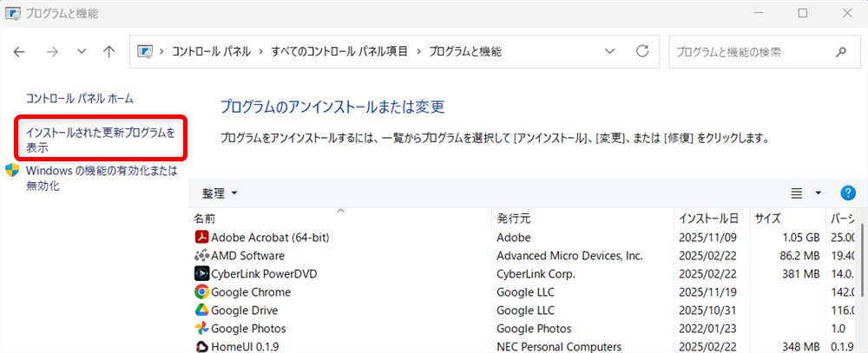
Task: Click the shield icon beside Windows の機能
Action: click(11, 170)
